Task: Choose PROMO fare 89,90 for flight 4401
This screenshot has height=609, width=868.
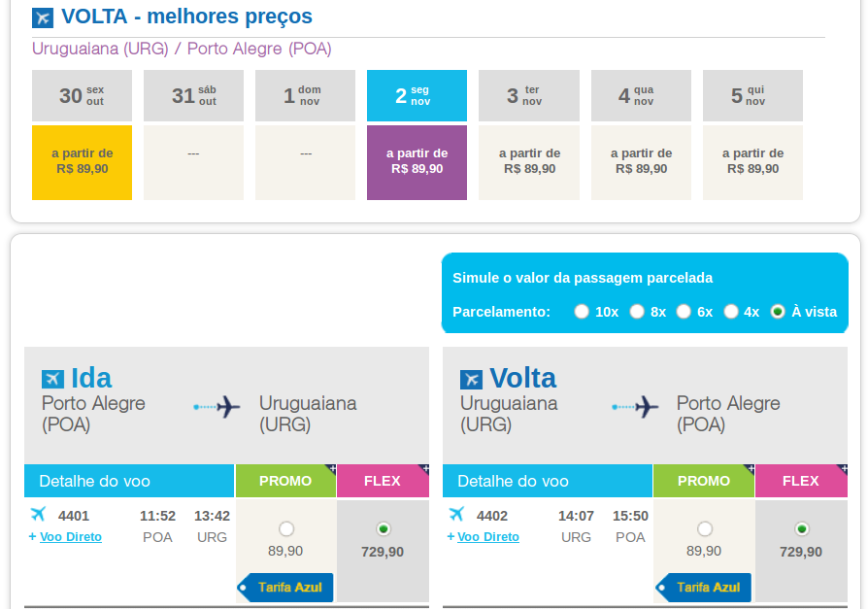Action: coord(286,528)
